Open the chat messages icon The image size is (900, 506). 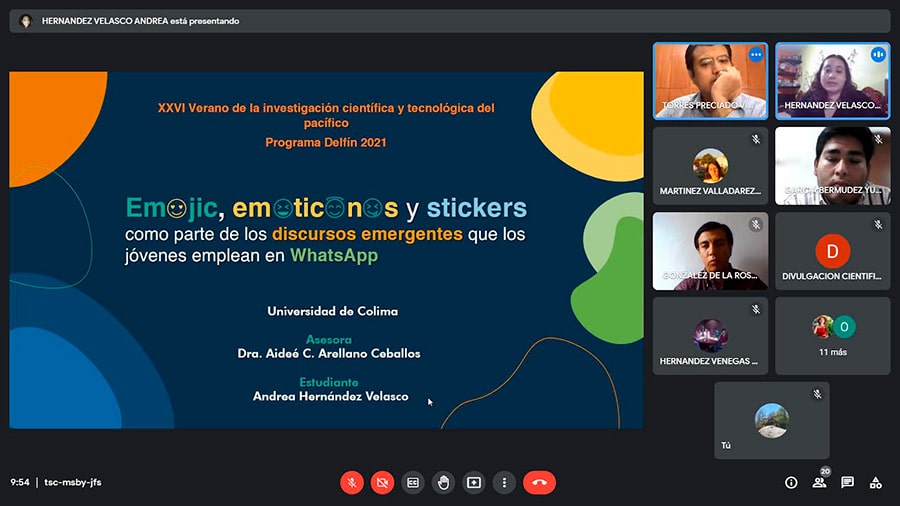click(847, 482)
